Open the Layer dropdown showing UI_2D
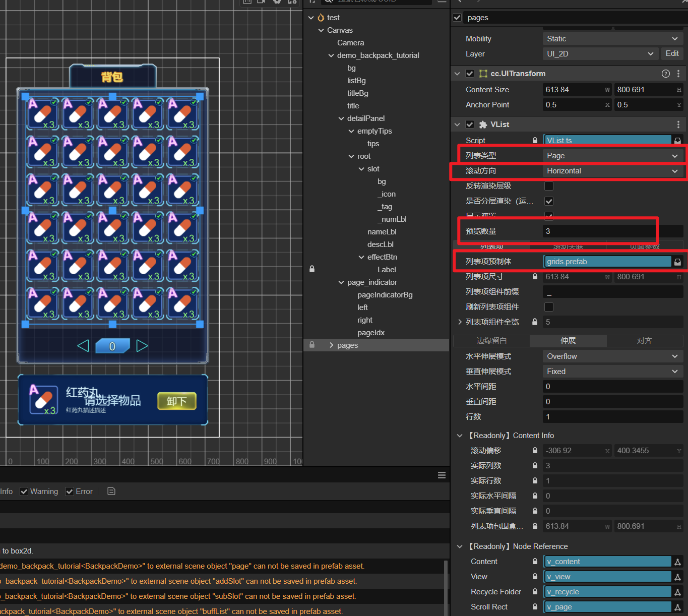 (600, 54)
